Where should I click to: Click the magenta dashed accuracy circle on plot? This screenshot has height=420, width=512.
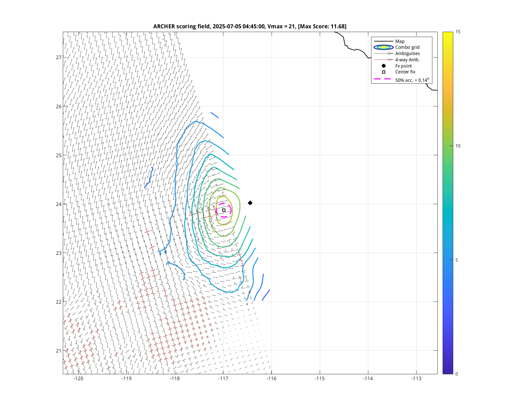(x=230, y=207)
